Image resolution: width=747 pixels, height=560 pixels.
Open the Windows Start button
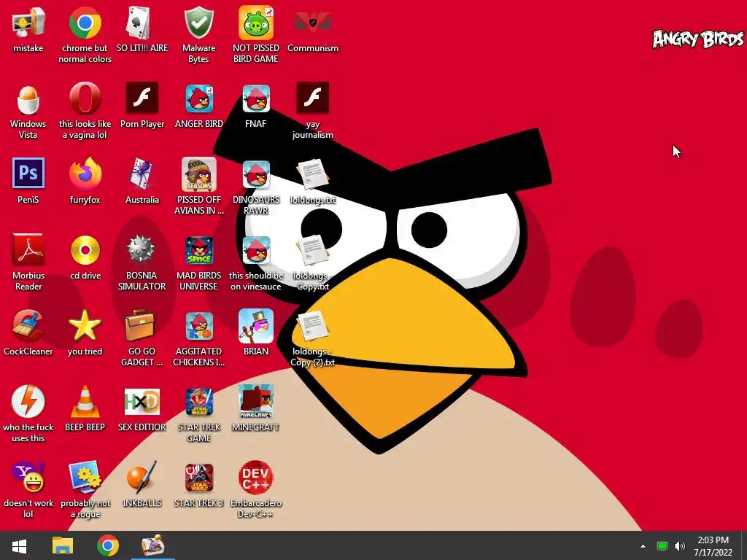[x=19, y=545]
